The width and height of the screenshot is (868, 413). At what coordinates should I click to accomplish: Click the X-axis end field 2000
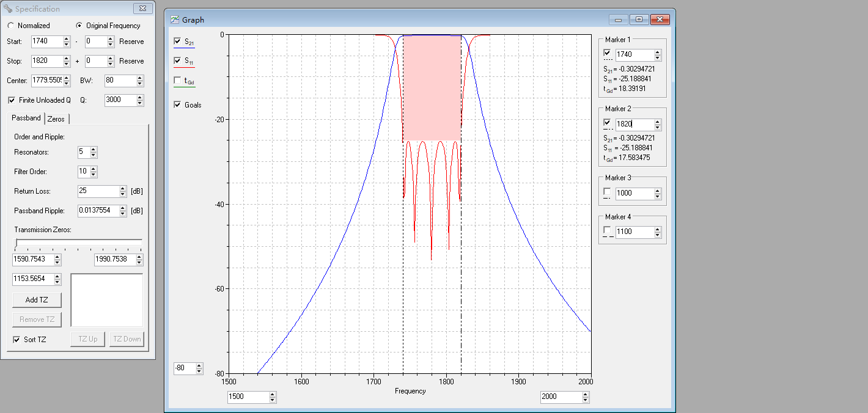coord(561,397)
